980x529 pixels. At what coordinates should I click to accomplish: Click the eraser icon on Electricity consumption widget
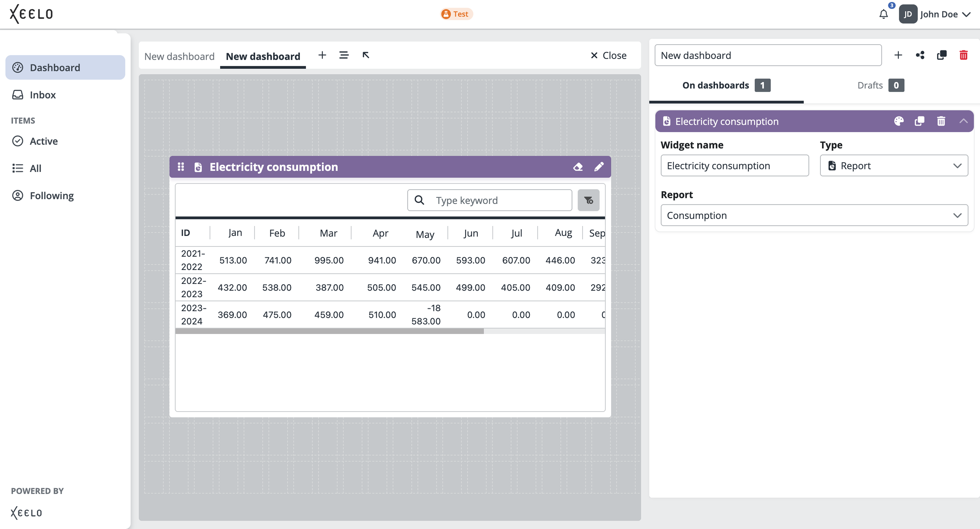click(578, 167)
